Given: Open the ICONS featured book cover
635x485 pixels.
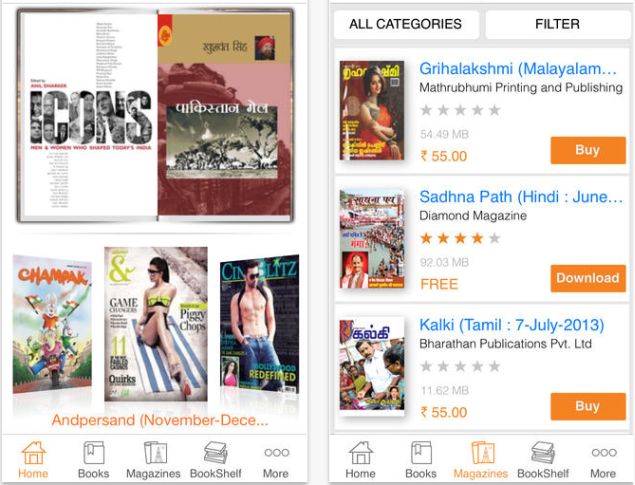Looking at the screenshot, I should click(x=89, y=117).
